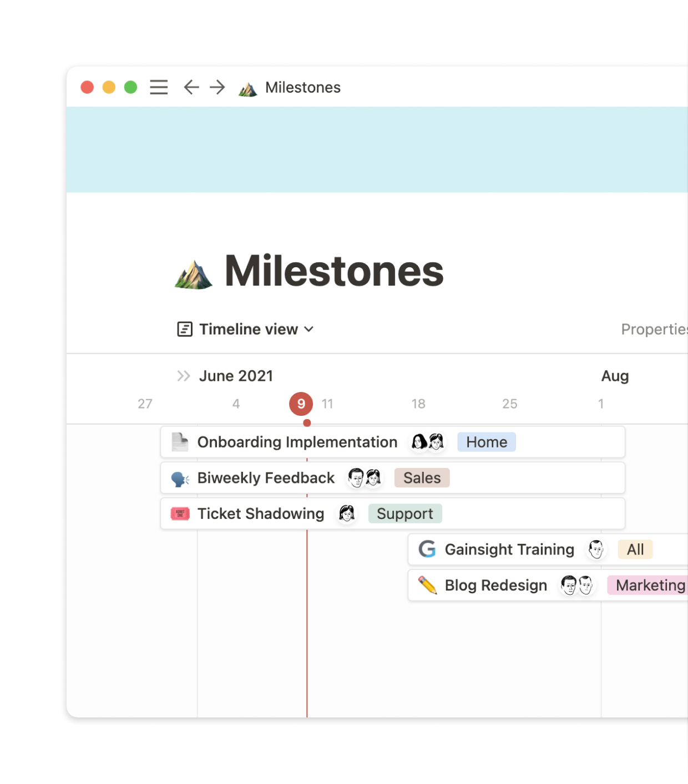Click the Ticket Shadowing ticket icon
Viewport: 688px width, 784px height.
(180, 514)
